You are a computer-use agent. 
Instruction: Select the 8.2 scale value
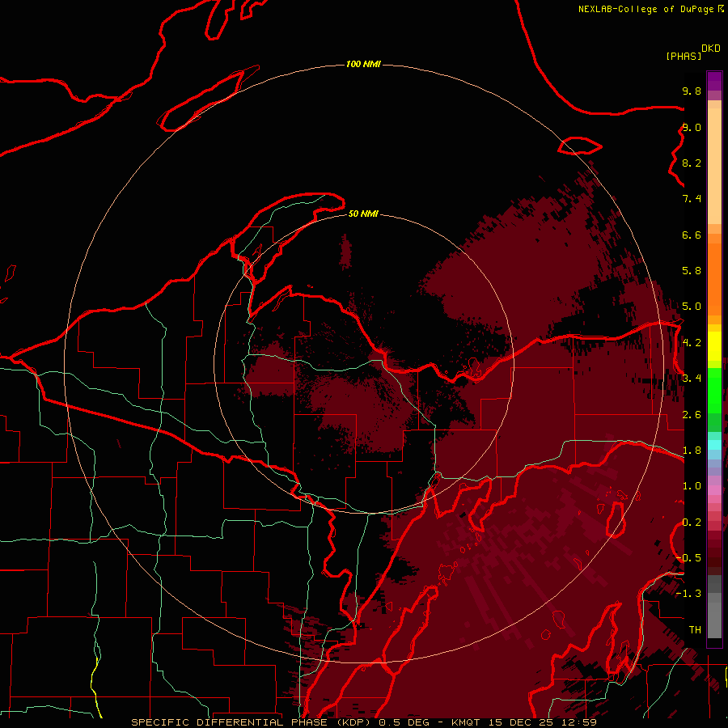[x=692, y=163]
